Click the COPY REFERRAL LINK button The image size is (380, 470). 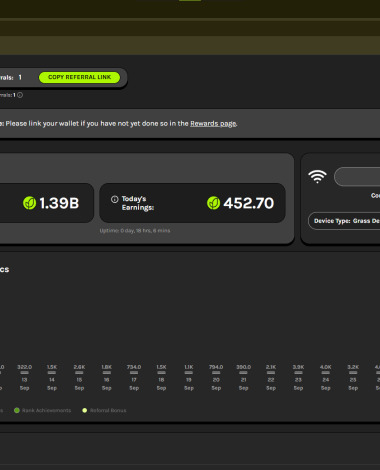pyautogui.click(x=79, y=77)
